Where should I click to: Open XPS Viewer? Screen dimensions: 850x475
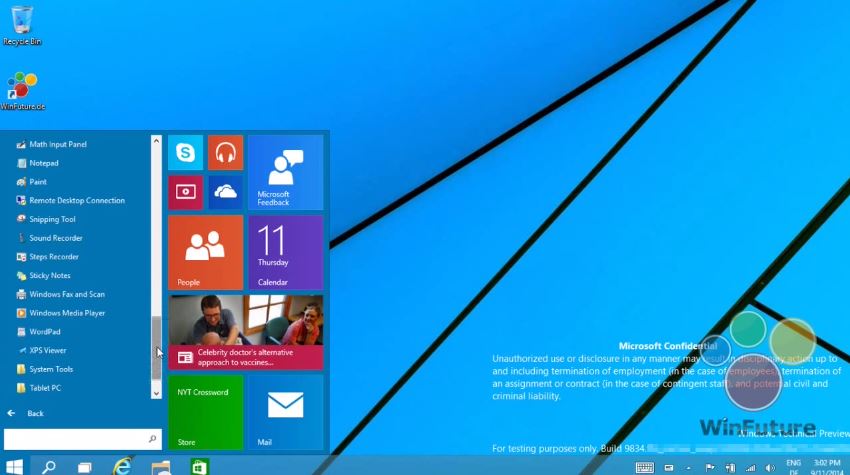(x=41, y=350)
